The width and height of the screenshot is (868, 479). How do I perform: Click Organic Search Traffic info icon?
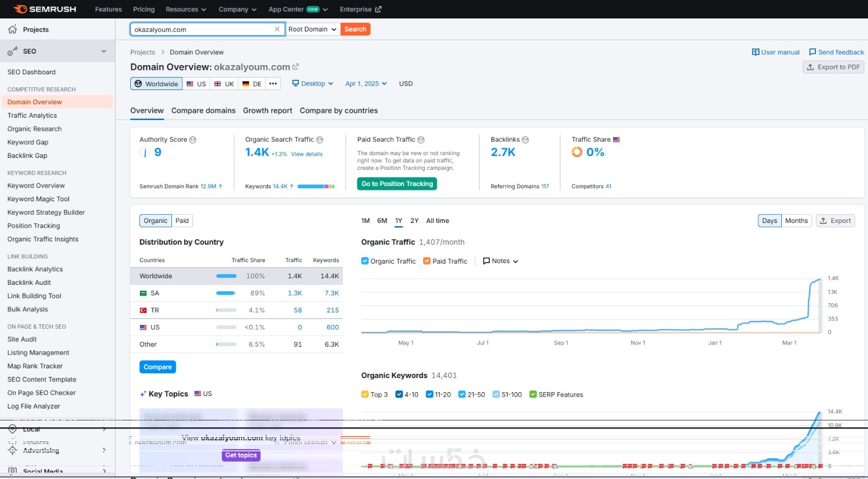pos(320,140)
